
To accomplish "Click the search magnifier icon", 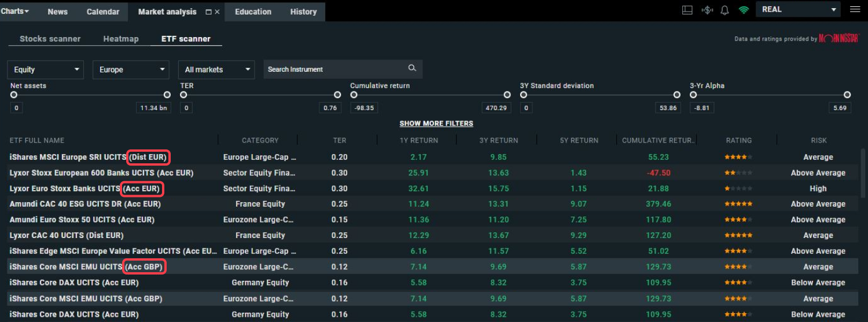I will 412,68.
